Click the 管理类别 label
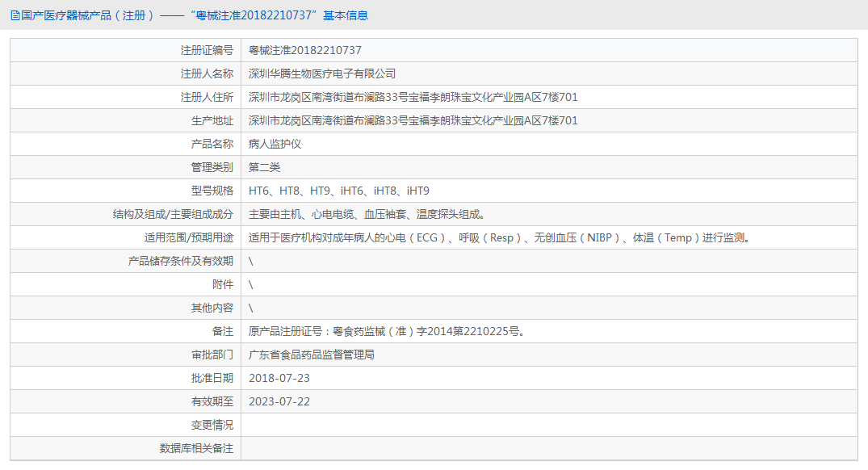 [212, 167]
